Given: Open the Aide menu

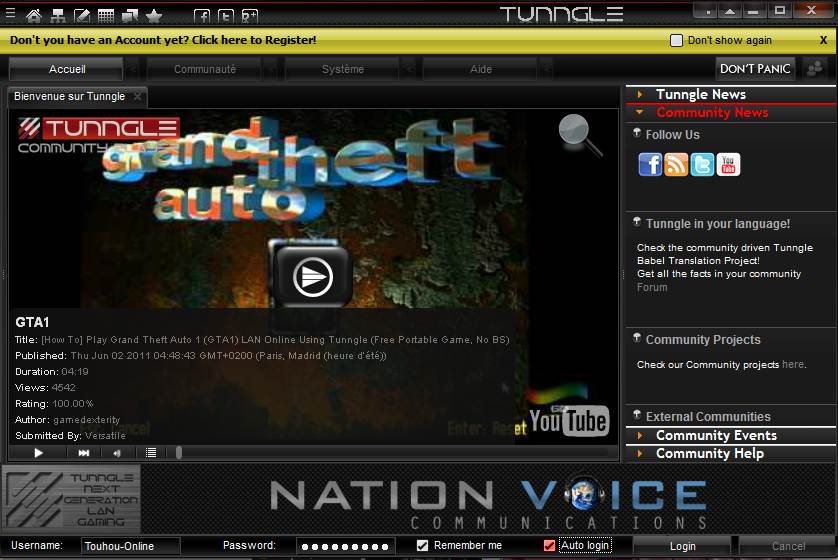Looking at the screenshot, I should pyautogui.click(x=480, y=69).
